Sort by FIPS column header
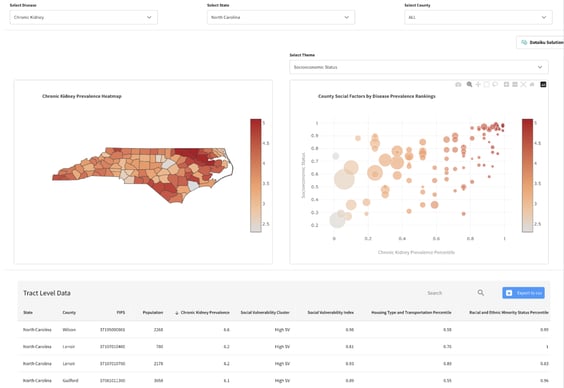 [x=121, y=312]
